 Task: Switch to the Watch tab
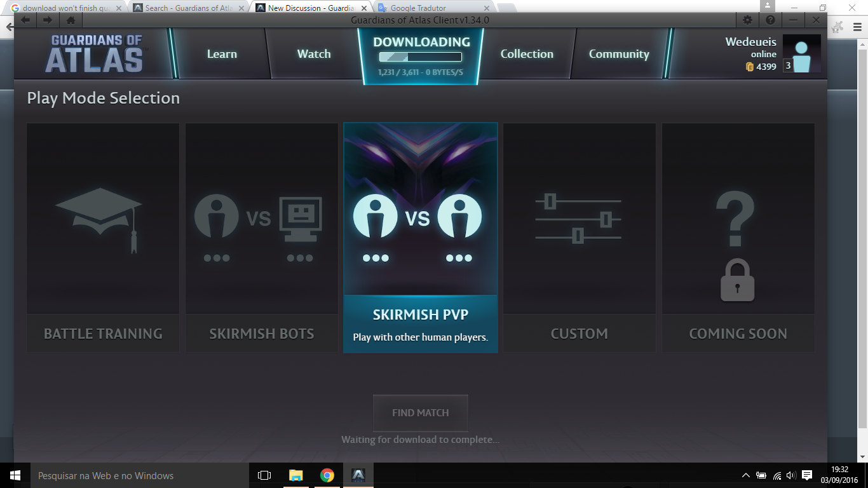(x=314, y=54)
